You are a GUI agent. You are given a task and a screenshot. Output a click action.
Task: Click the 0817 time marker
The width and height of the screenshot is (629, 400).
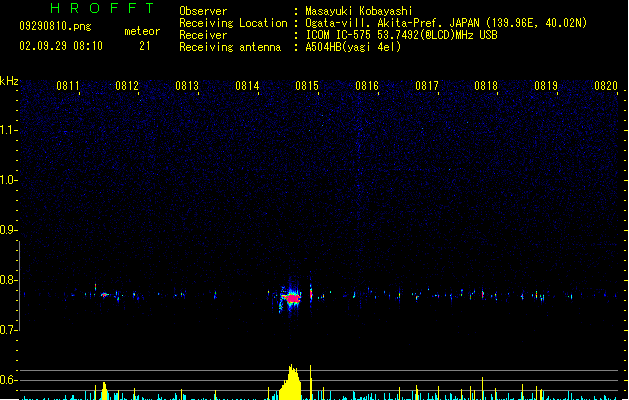(427, 86)
